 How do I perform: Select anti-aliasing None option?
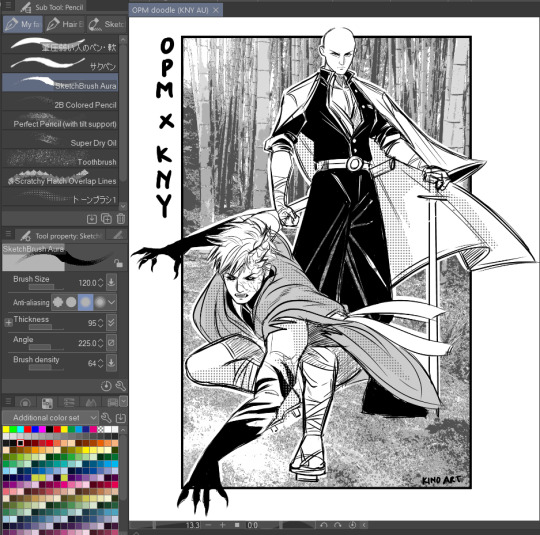click(x=58, y=302)
